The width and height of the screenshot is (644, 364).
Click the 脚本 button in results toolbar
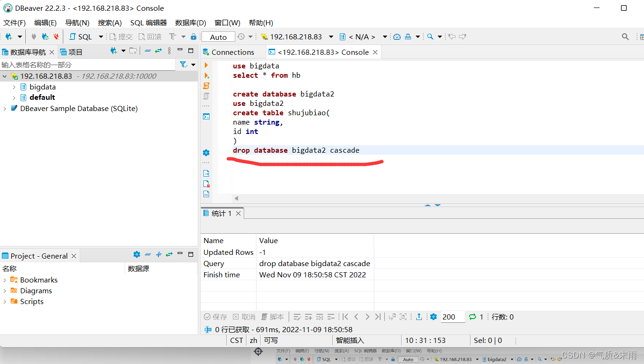tap(272, 317)
